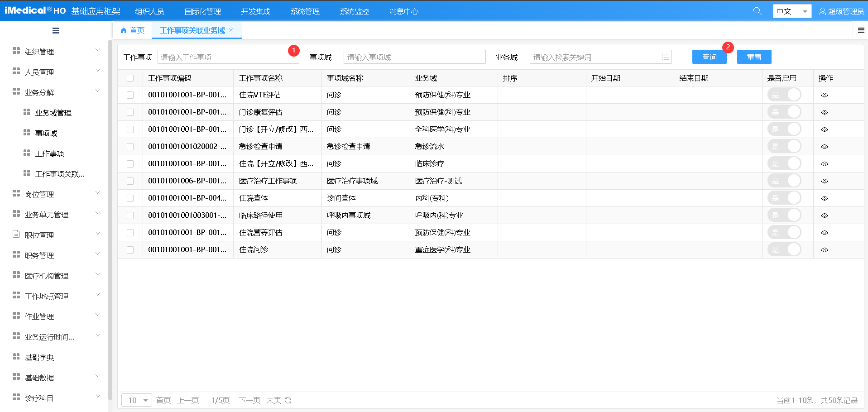This screenshot has width=868, height=412.
Task: View details of 临床路径使用 via its eye icon
Action: click(824, 215)
